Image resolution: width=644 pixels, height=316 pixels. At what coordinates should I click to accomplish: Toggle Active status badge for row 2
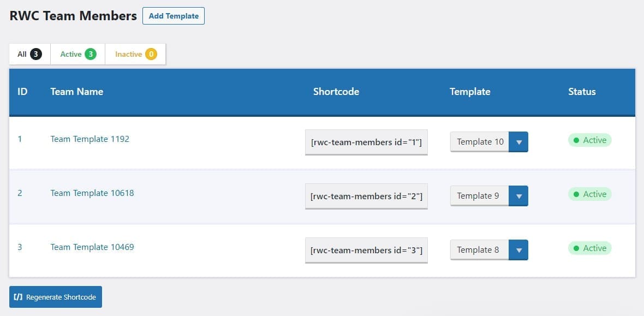[x=589, y=194]
